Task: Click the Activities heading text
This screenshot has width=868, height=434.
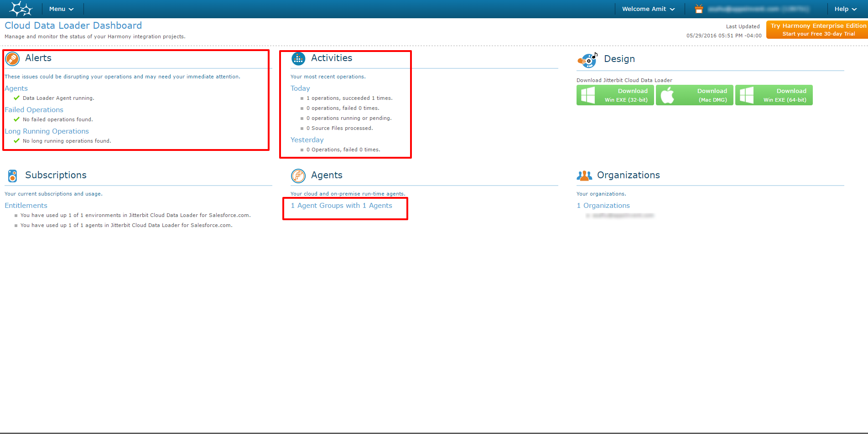Action: [x=332, y=58]
